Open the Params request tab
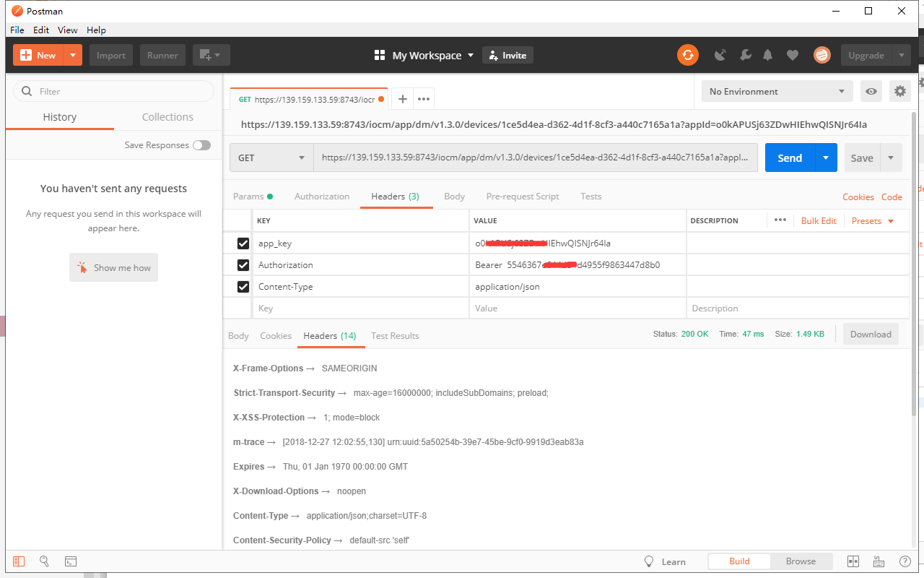 point(253,197)
